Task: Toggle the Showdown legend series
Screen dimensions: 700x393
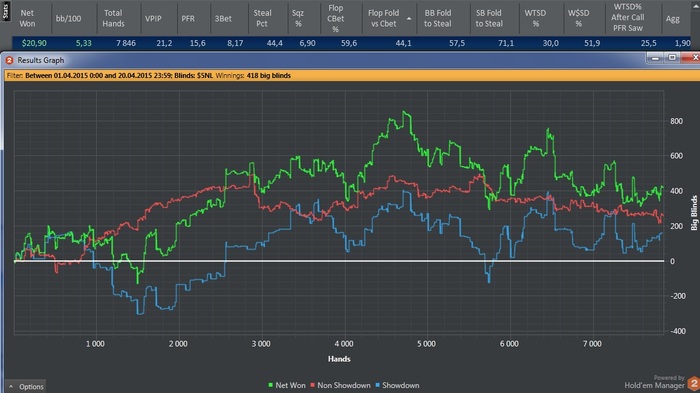Action: tap(397, 385)
